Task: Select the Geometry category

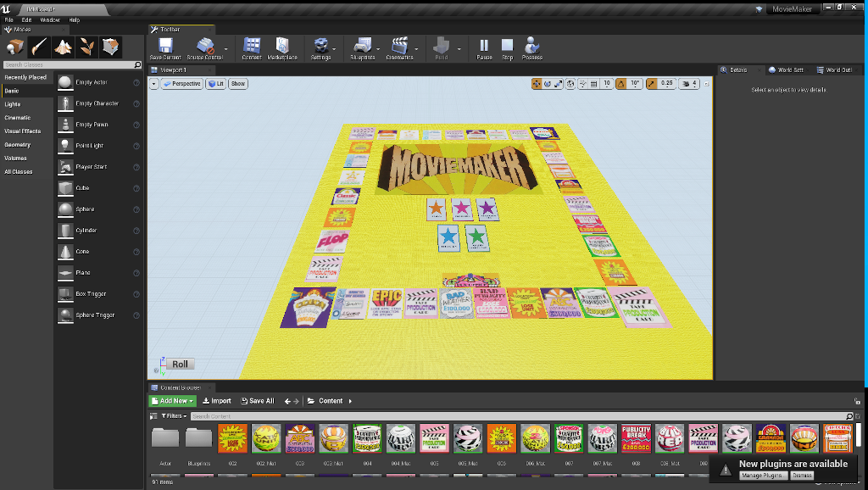Action: click(17, 144)
